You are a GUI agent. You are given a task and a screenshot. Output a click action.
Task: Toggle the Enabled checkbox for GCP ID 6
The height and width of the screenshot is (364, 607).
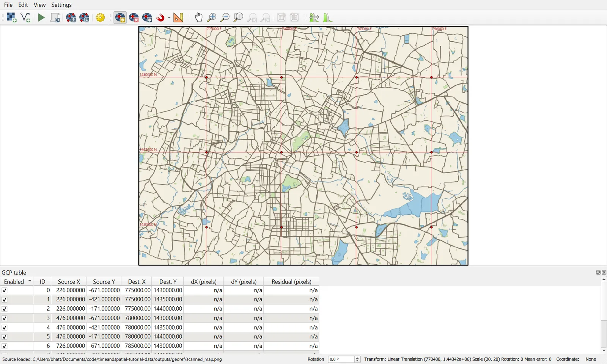[x=5, y=346]
